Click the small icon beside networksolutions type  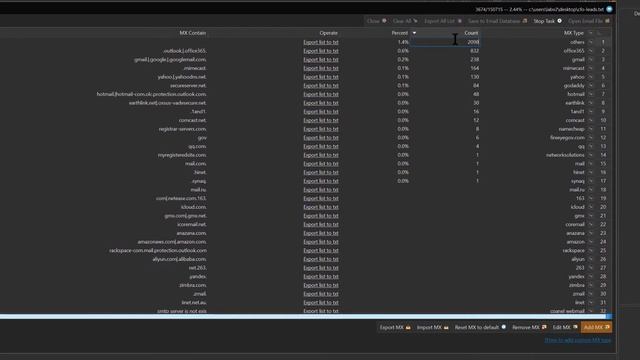(590, 155)
